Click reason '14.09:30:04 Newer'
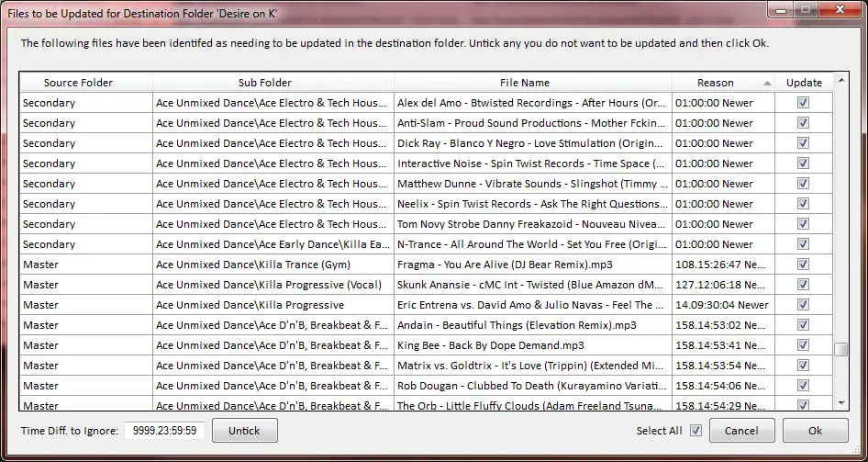Screen dimensions: 868x462 point(722,305)
